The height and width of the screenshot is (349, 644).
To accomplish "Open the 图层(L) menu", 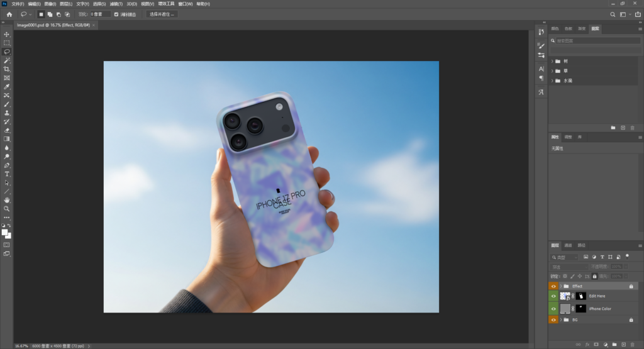I will pos(65,4).
